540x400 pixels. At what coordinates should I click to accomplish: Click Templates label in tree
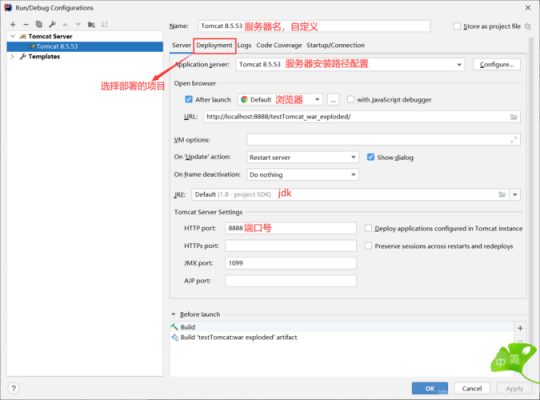pyautogui.click(x=44, y=57)
